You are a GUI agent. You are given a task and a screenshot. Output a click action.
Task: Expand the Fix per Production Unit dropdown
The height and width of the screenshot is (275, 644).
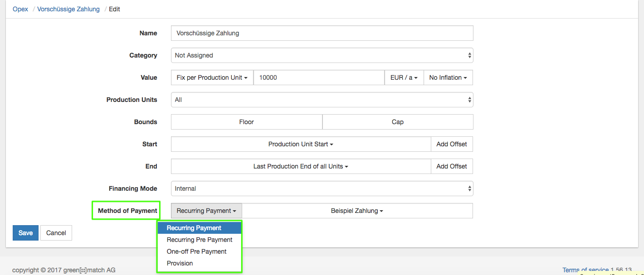pyautogui.click(x=212, y=77)
